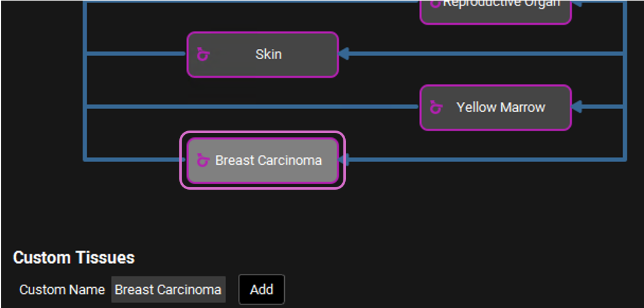
Task: Select the Skin tissue node label
Action: pyautogui.click(x=268, y=54)
